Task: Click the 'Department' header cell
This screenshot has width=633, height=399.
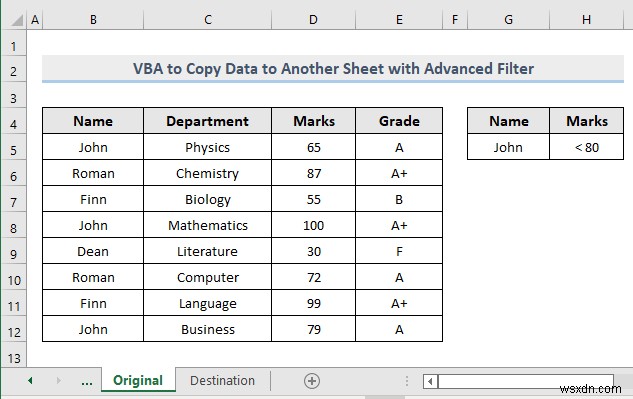Action: coord(208,121)
